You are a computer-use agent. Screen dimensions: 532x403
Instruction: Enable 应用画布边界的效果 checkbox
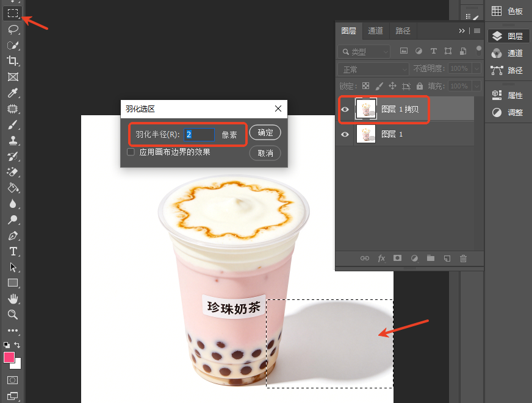click(x=131, y=152)
